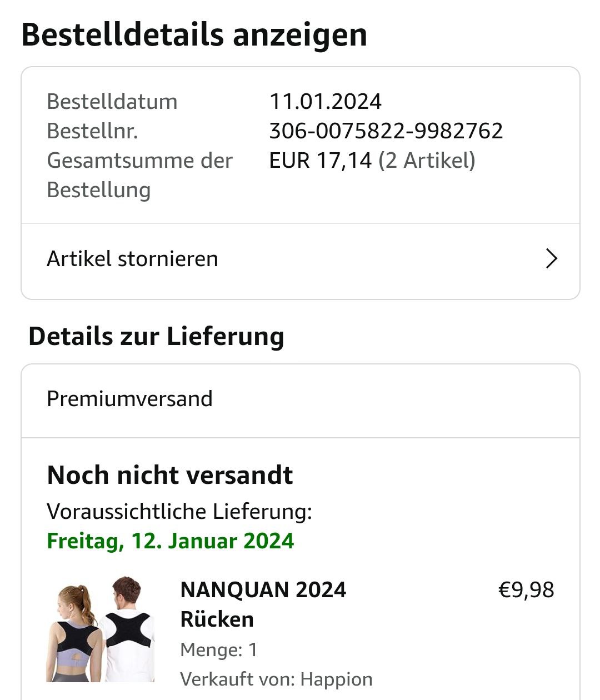Tap the Gesamtsumme der Bestellung label
Image resolution: width=600 pixels, height=700 pixels.
[x=139, y=175]
